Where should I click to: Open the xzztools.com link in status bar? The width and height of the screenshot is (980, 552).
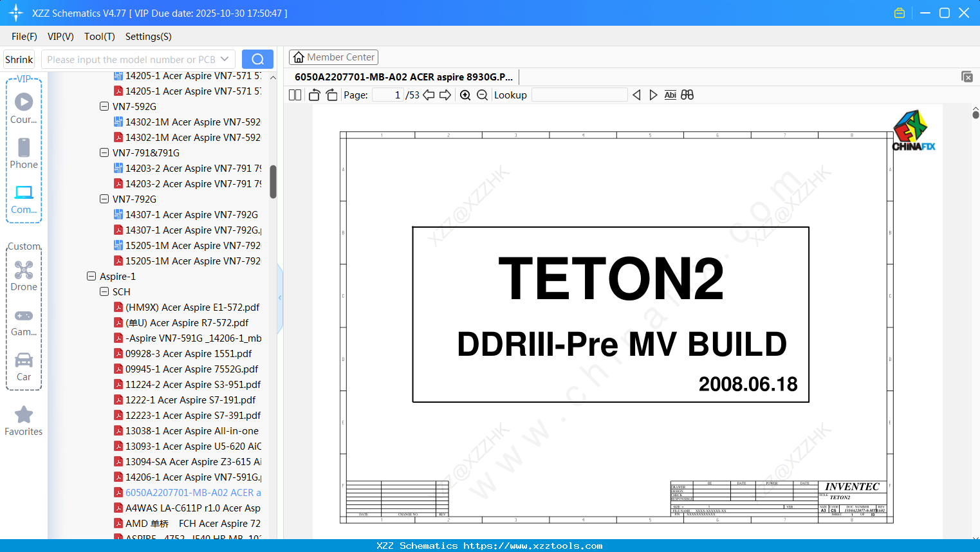533,546
